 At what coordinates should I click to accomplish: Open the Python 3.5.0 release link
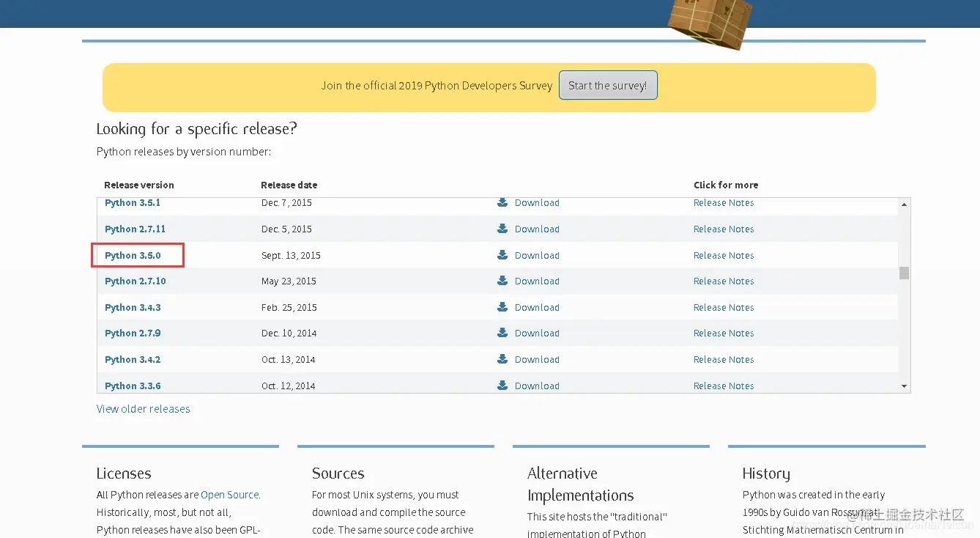pos(133,255)
